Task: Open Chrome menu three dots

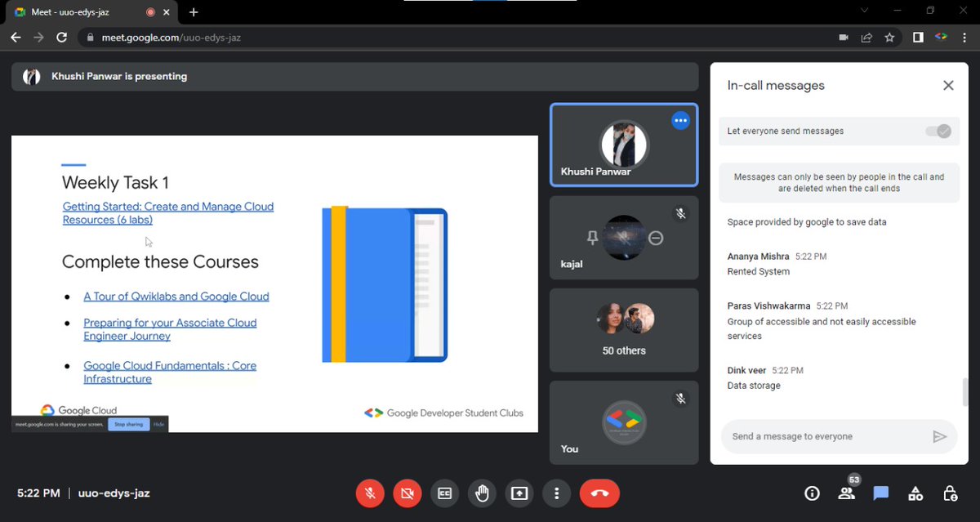Action: click(x=964, y=37)
